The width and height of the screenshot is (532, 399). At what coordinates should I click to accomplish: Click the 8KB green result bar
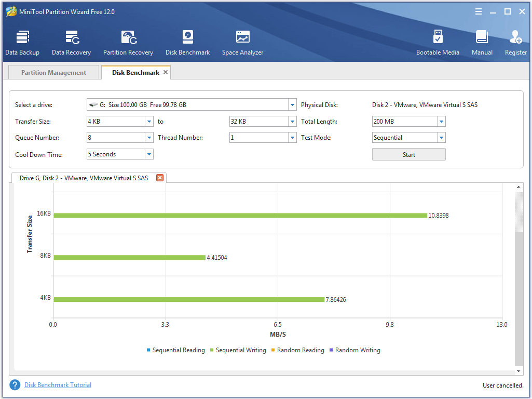[130, 257]
